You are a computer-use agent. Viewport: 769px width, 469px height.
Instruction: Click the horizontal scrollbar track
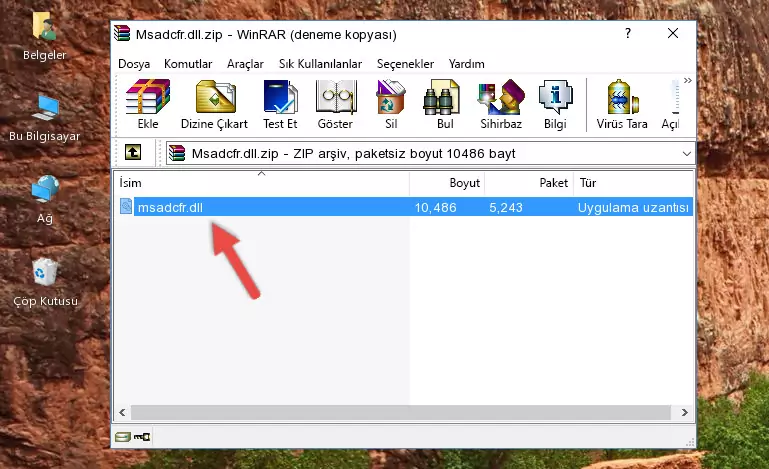401,413
